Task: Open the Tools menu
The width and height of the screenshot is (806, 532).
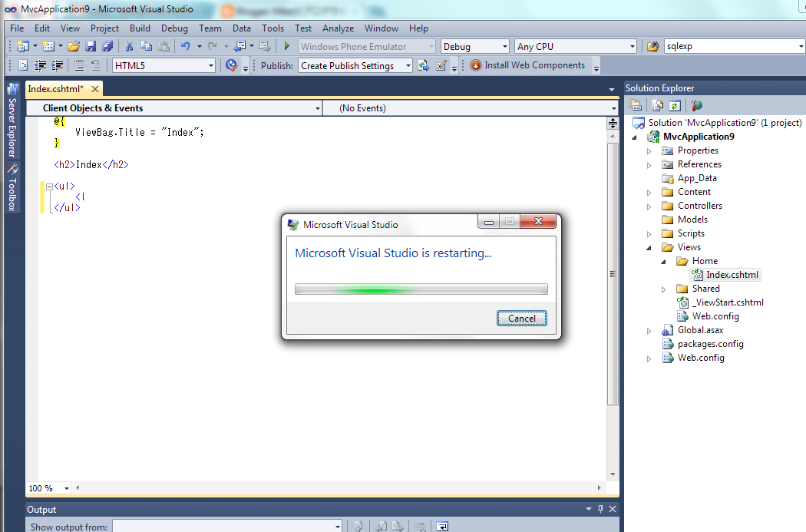Action: click(x=273, y=28)
